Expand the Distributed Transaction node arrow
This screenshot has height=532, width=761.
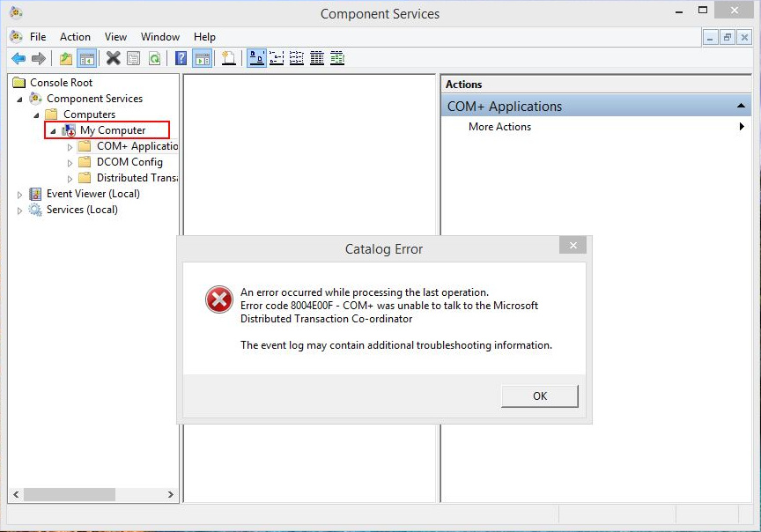pos(70,179)
